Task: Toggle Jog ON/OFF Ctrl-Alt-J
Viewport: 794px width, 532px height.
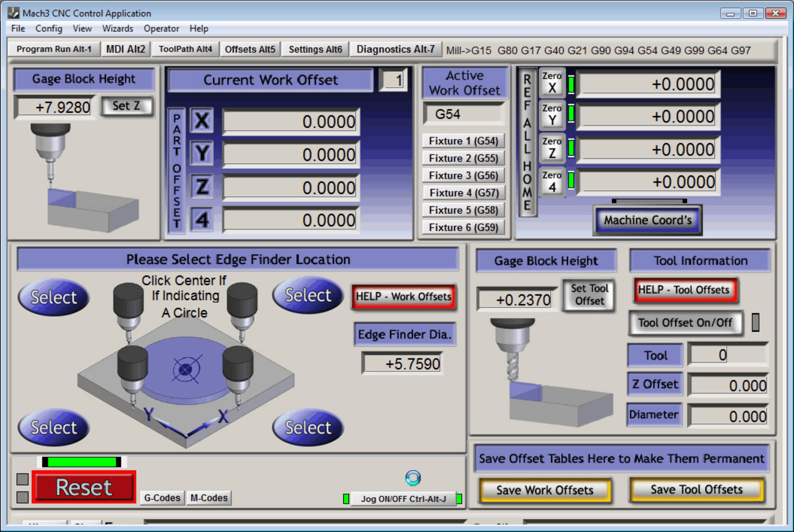Action: coord(404,499)
